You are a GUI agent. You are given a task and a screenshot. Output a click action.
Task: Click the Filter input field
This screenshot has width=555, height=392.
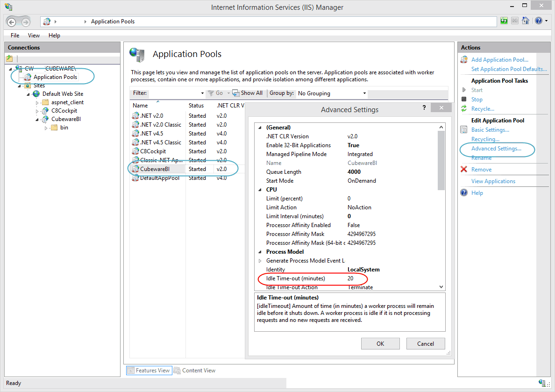tap(174, 93)
